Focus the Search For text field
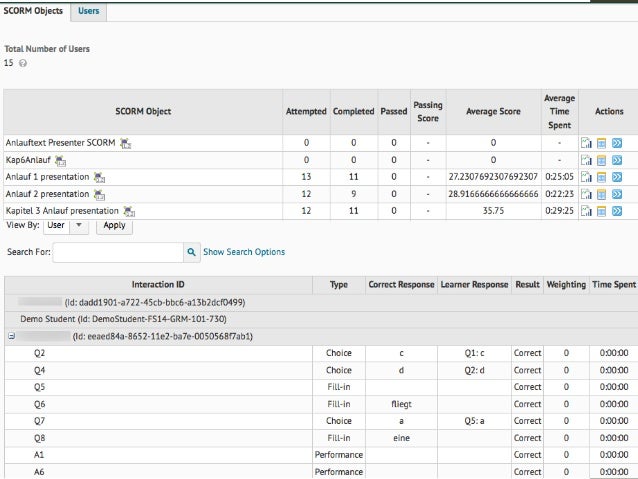The image size is (638, 479). 117,252
